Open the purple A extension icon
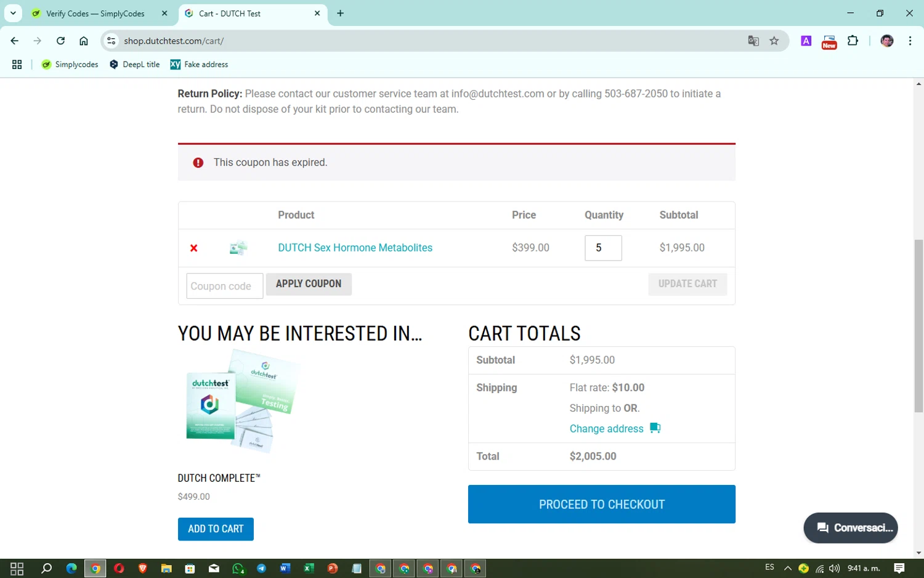Image resolution: width=924 pixels, height=578 pixels. click(806, 41)
